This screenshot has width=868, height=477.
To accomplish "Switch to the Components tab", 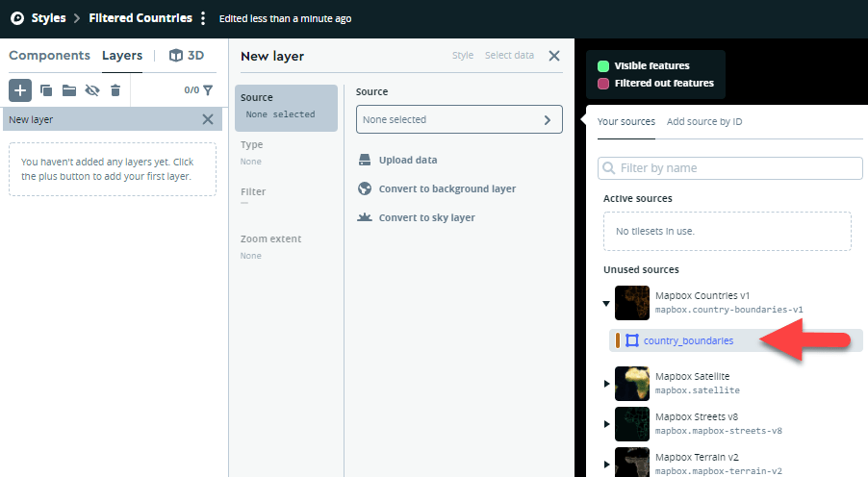I will pyautogui.click(x=49, y=56).
